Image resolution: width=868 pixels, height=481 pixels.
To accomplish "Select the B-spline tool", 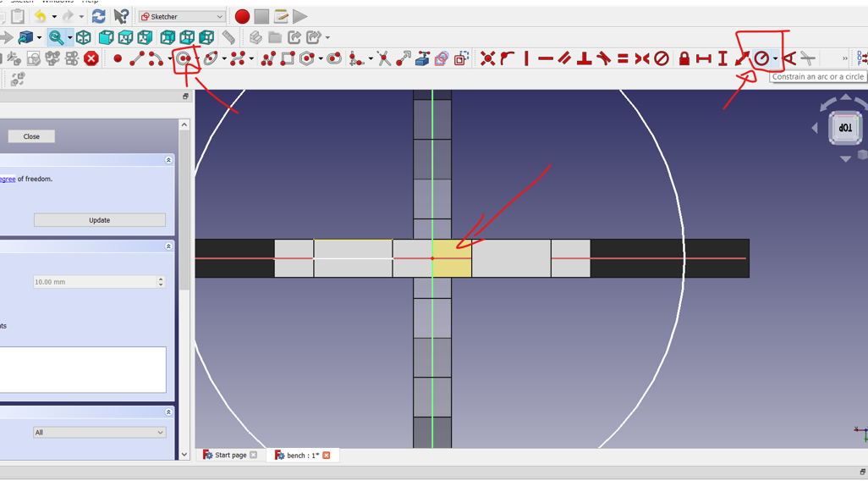I will [x=238, y=58].
